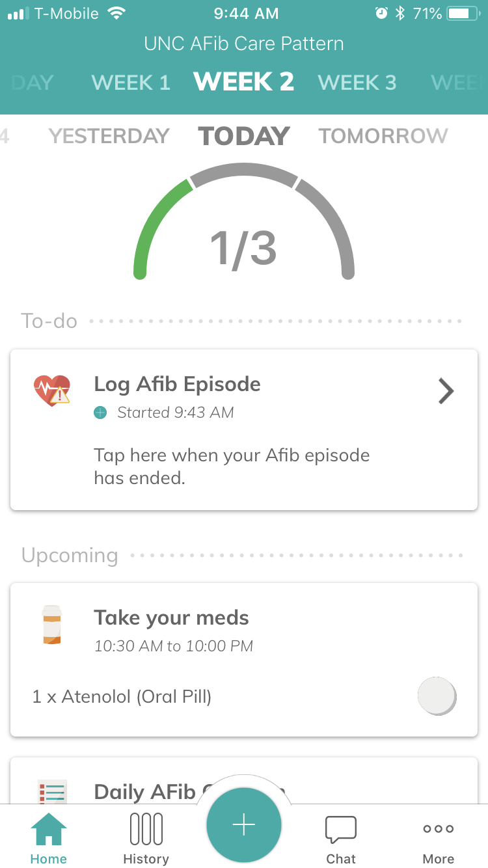Viewport: 488px width, 868px height.
Task: Open the Chat speech bubble icon
Action: pyautogui.click(x=341, y=830)
